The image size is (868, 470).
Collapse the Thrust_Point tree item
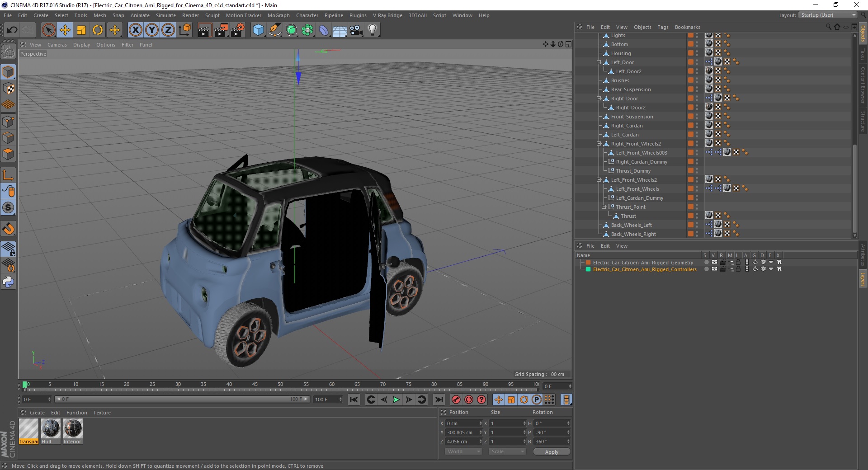point(604,207)
